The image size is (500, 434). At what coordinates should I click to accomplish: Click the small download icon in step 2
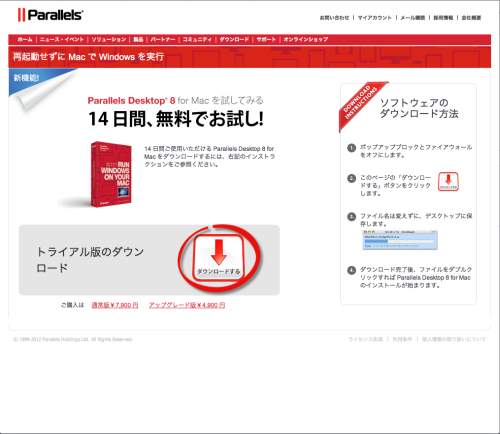tap(448, 181)
